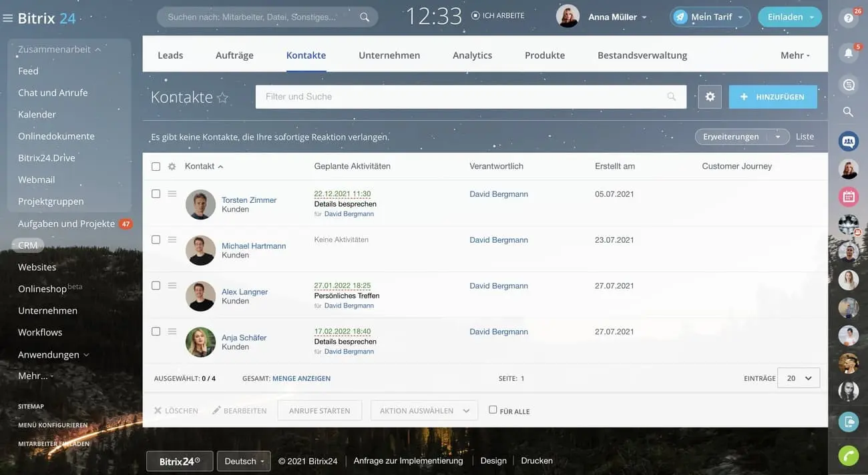The height and width of the screenshot is (475, 868).
Task: Expand Anwendungen in the left menu
Action: pyautogui.click(x=53, y=354)
